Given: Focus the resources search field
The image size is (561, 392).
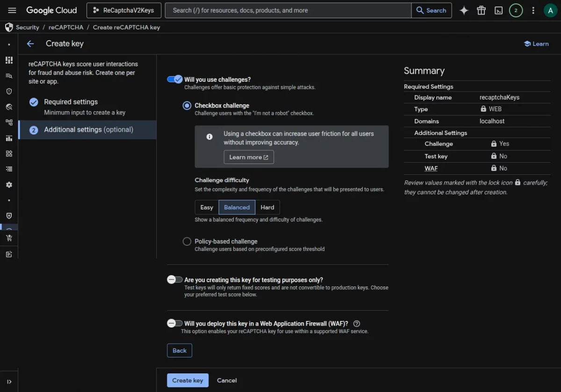Looking at the screenshot, I should [289, 10].
